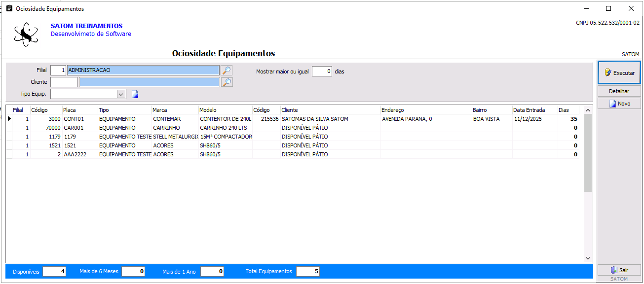Screen dimensions: 644x284
Task: Create a new record with Novo
Action: [x=619, y=104]
